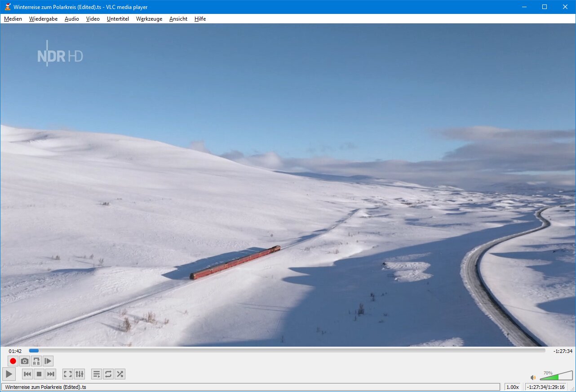
Task: Stop playback with the stop button
Action: click(x=39, y=374)
